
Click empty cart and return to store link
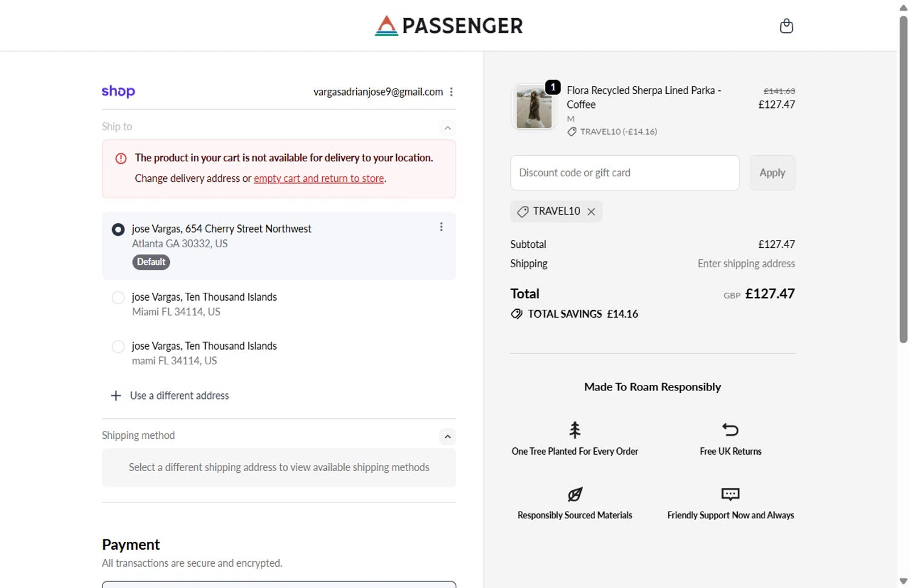tap(318, 178)
